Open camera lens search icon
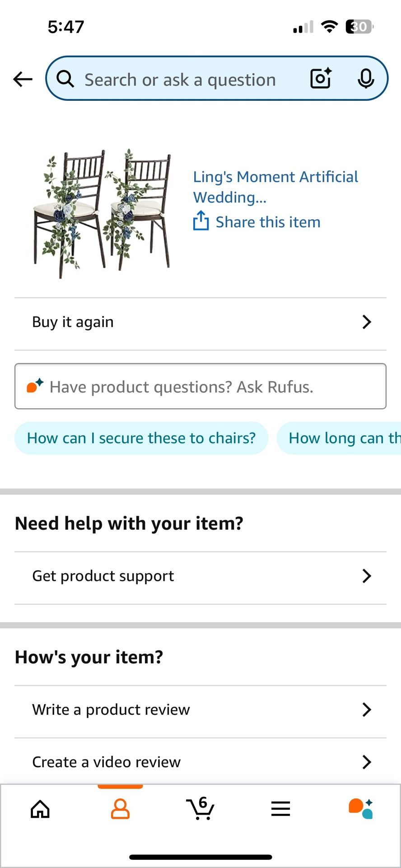The image size is (401, 868). [321, 79]
